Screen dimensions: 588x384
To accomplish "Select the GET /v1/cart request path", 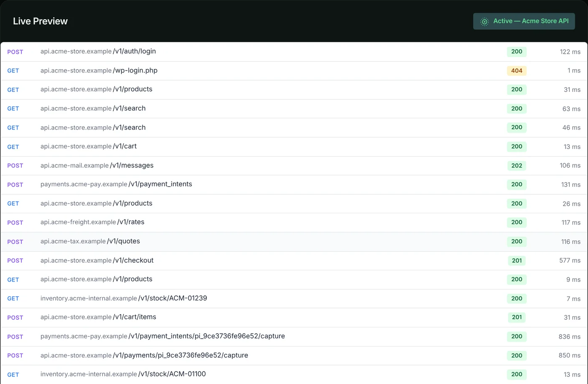I will pos(125,146).
